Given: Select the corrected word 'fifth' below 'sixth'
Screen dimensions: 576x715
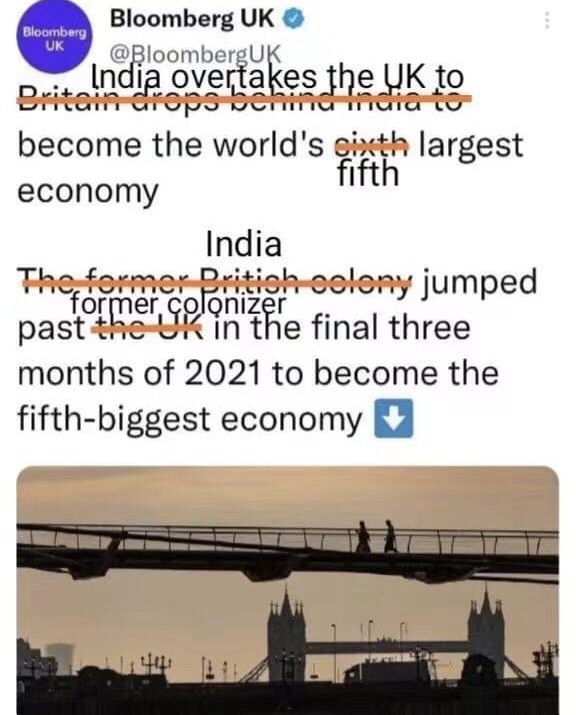Looking at the screenshot, I should 368,174.
